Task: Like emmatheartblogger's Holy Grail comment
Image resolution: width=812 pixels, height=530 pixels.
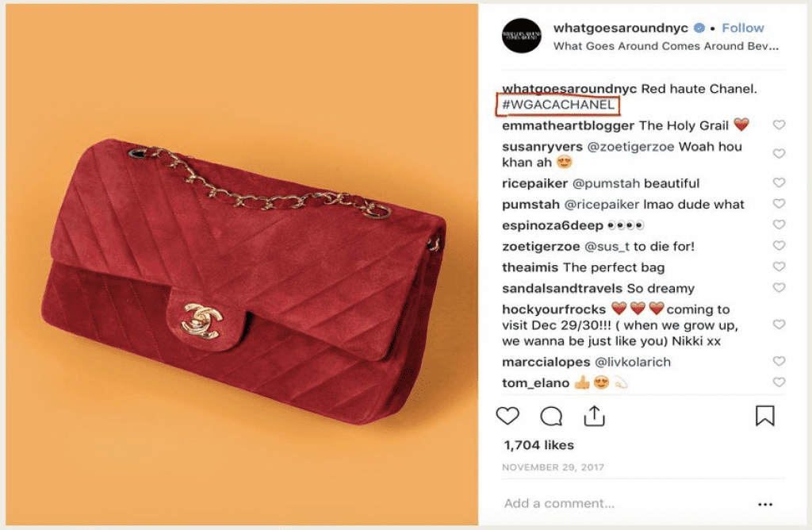Action: click(779, 125)
